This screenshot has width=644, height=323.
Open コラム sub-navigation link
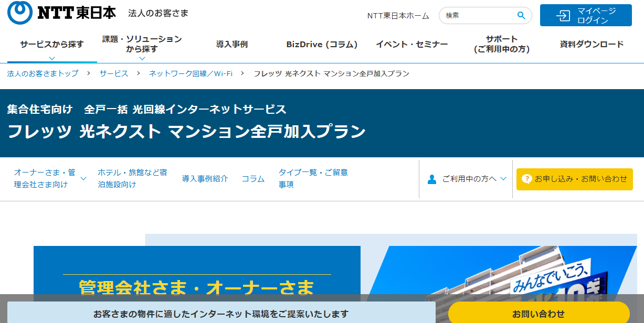pos(253,179)
